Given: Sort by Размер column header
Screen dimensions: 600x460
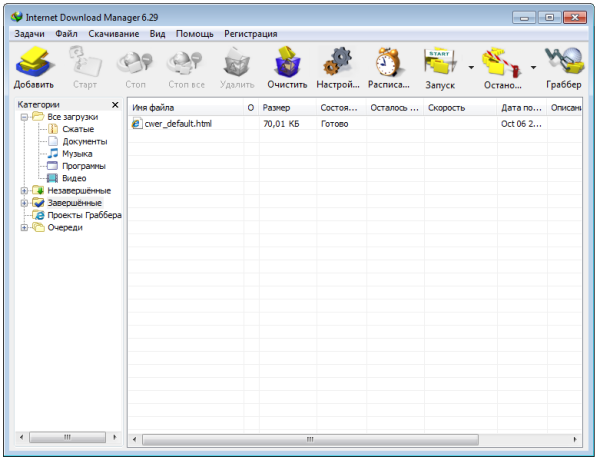Looking at the screenshot, I should [287, 108].
